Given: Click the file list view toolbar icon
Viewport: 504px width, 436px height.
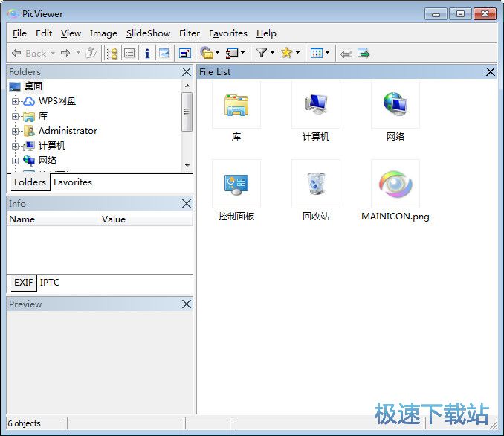Looking at the screenshot, I should [x=129, y=53].
